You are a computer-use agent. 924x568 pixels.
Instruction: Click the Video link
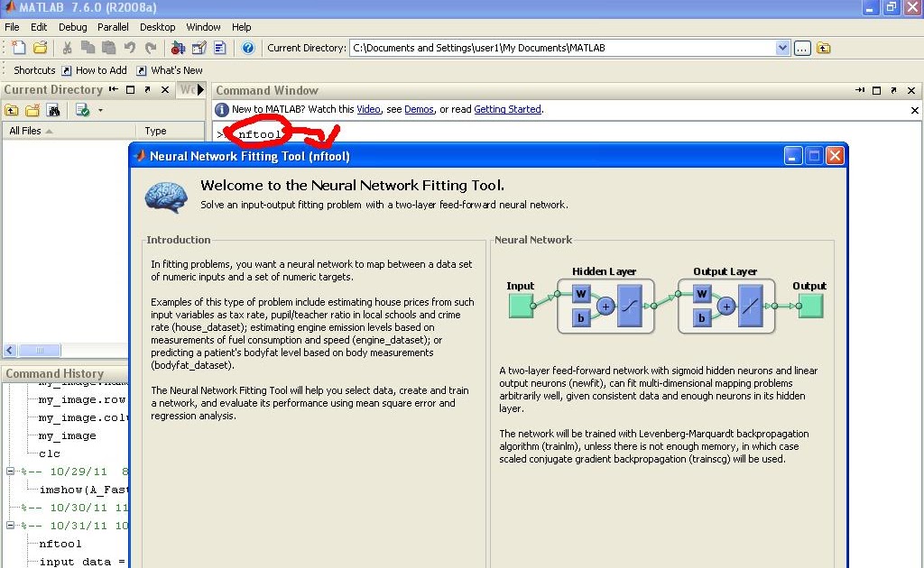[x=368, y=109]
